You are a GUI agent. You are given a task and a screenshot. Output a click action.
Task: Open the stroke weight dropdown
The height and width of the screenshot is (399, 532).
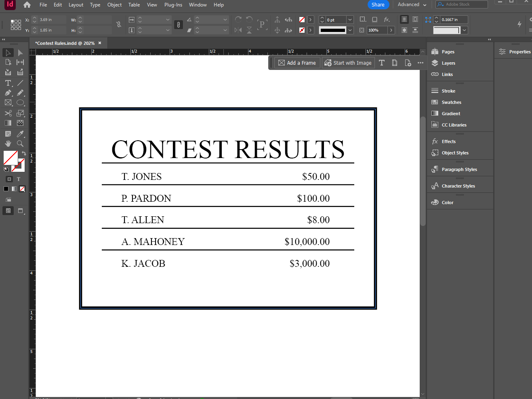350,19
